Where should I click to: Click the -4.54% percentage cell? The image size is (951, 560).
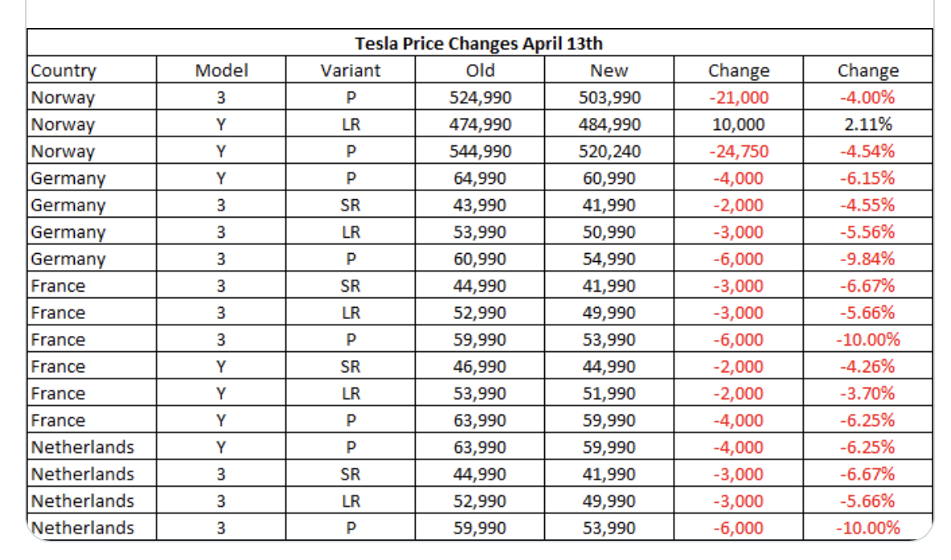[x=868, y=151]
